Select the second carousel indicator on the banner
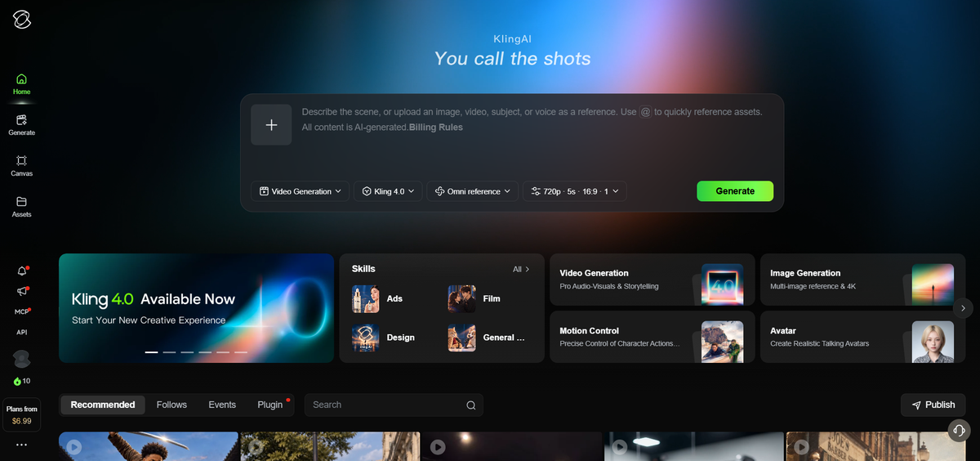Image resolution: width=980 pixels, height=461 pixels. coord(169,352)
